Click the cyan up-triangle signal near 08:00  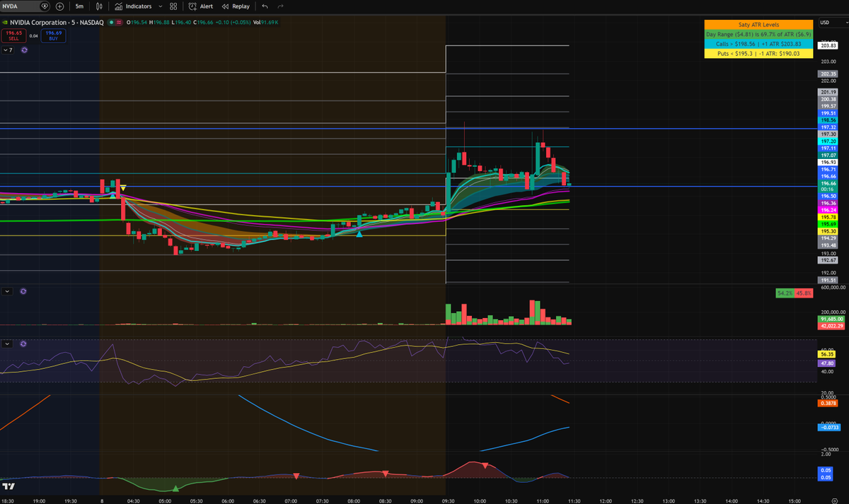(x=359, y=233)
